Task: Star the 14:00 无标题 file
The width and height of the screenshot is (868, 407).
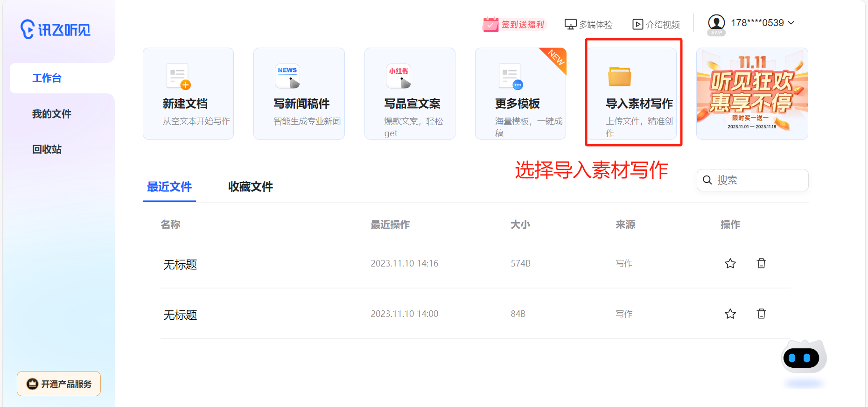Action: pos(730,314)
